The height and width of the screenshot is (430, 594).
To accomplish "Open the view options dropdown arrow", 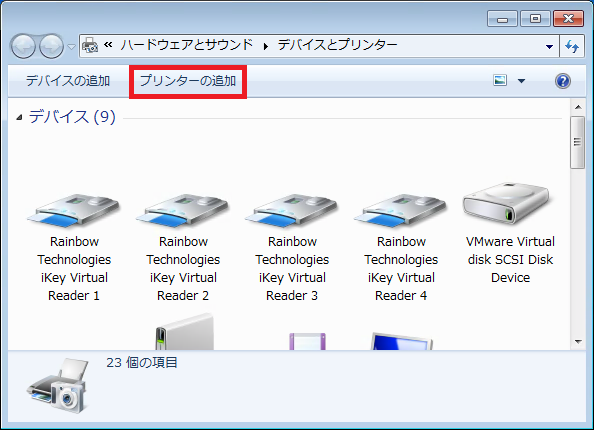I will tap(522, 81).
